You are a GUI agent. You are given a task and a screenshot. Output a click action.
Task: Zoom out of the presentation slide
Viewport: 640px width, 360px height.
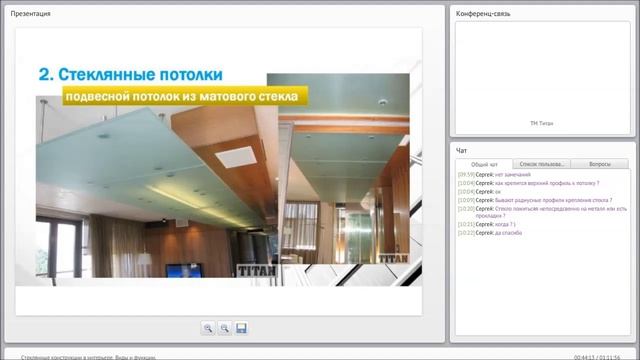(224, 328)
